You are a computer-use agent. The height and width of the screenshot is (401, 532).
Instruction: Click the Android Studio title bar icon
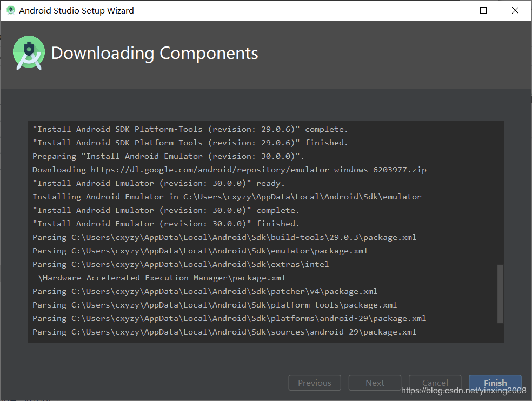11,10
